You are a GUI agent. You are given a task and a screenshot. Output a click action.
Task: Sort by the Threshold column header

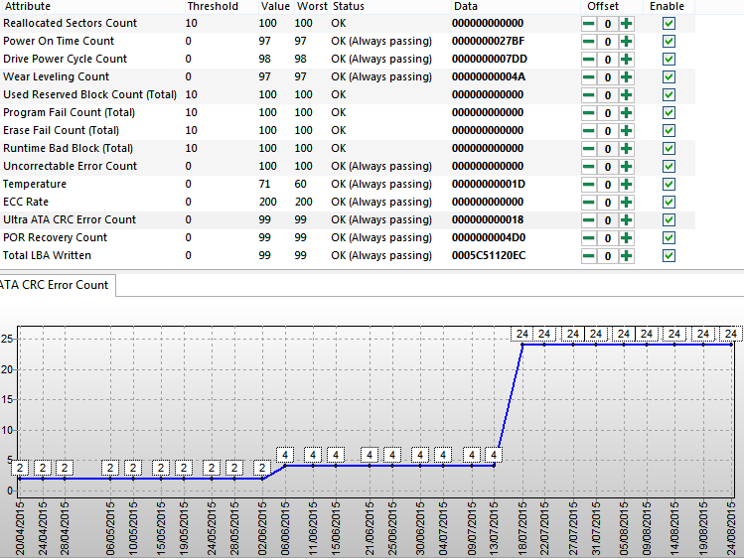pyautogui.click(x=212, y=6)
